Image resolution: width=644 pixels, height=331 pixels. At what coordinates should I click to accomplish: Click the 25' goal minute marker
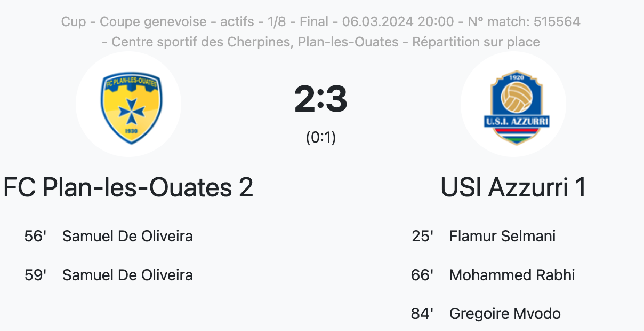[x=422, y=236]
